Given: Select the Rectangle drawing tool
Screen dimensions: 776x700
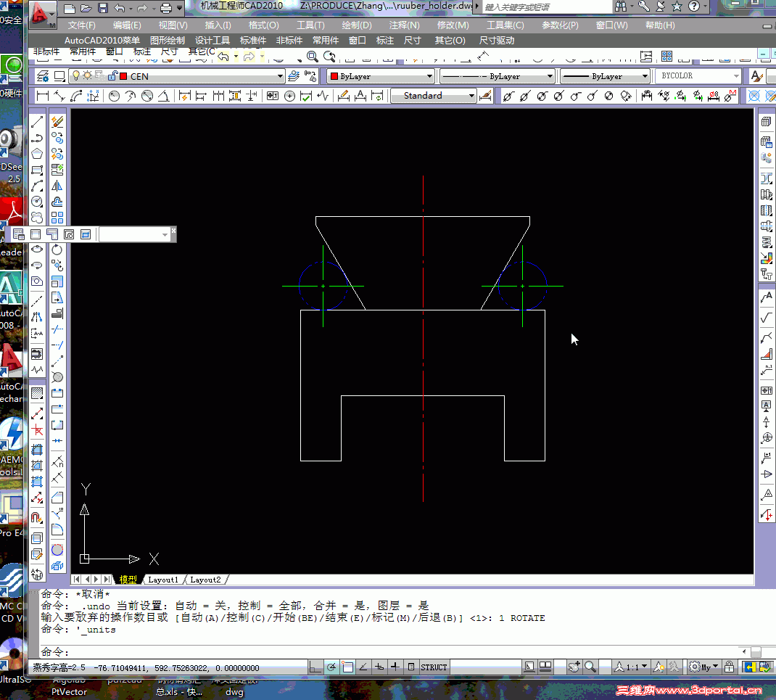Looking at the screenshot, I should point(37,170).
